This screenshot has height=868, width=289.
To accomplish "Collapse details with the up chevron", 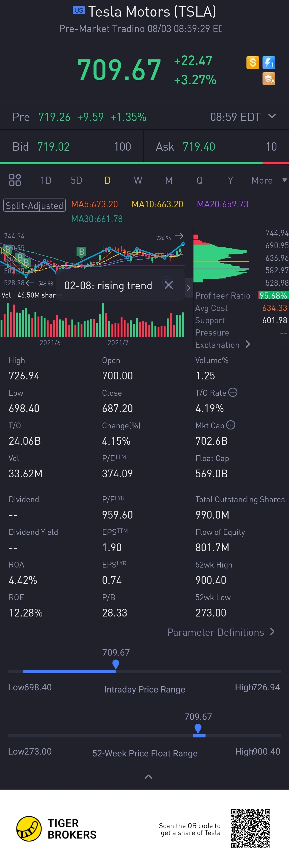I will pos(149,777).
